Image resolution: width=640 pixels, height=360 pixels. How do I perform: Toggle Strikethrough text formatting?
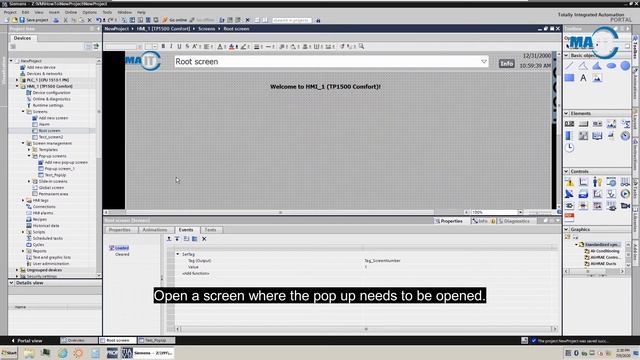tap(187, 46)
